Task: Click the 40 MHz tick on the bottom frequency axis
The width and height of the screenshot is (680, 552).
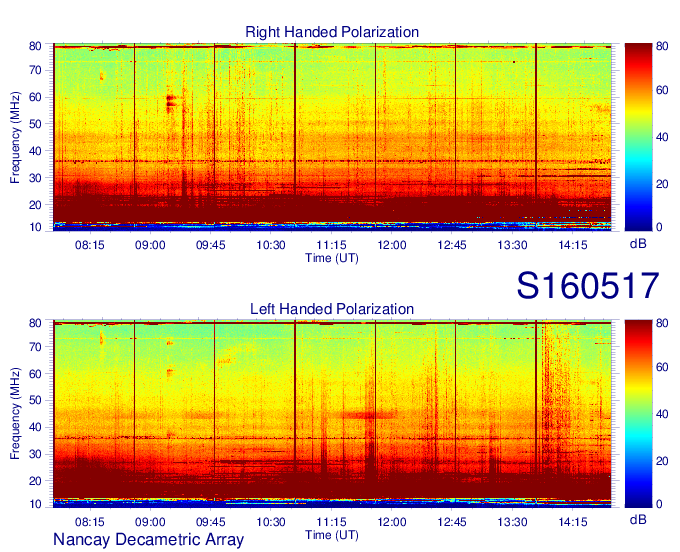Action: coord(35,428)
